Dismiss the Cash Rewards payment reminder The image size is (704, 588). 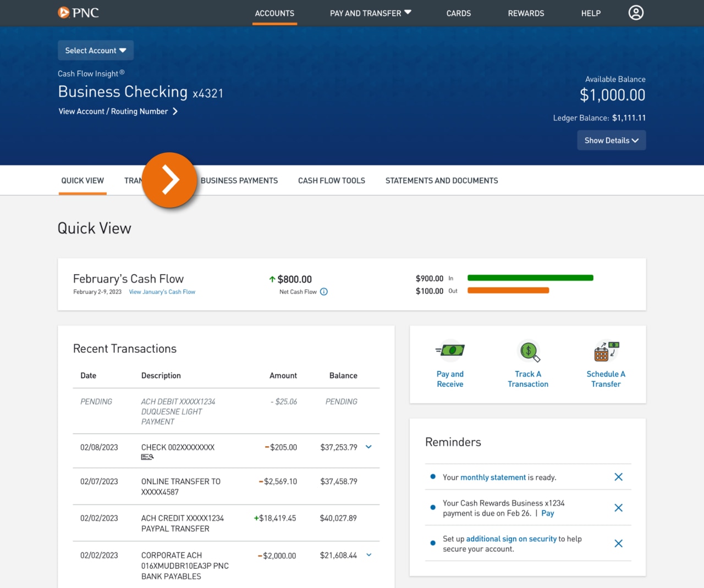click(x=618, y=508)
